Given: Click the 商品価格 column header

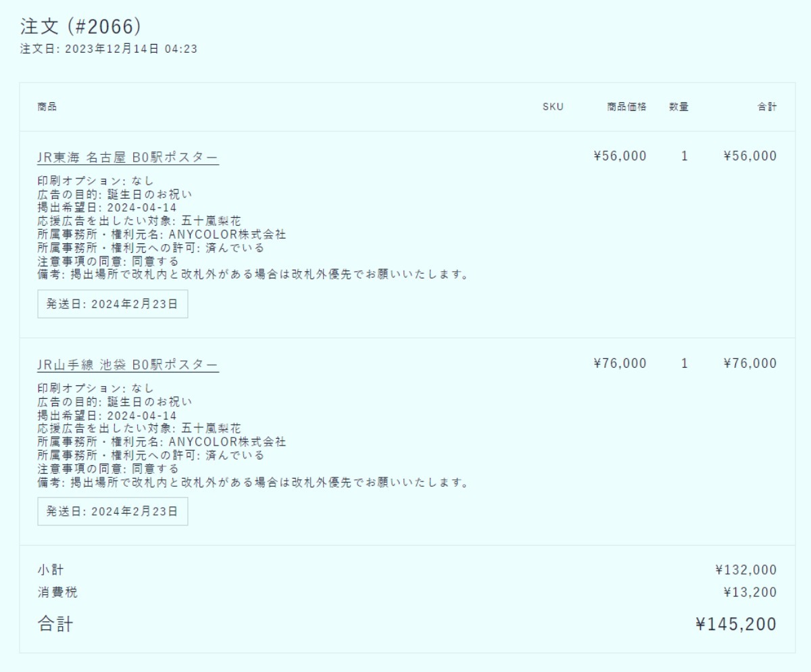Looking at the screenshot, I should coord(626,106).
